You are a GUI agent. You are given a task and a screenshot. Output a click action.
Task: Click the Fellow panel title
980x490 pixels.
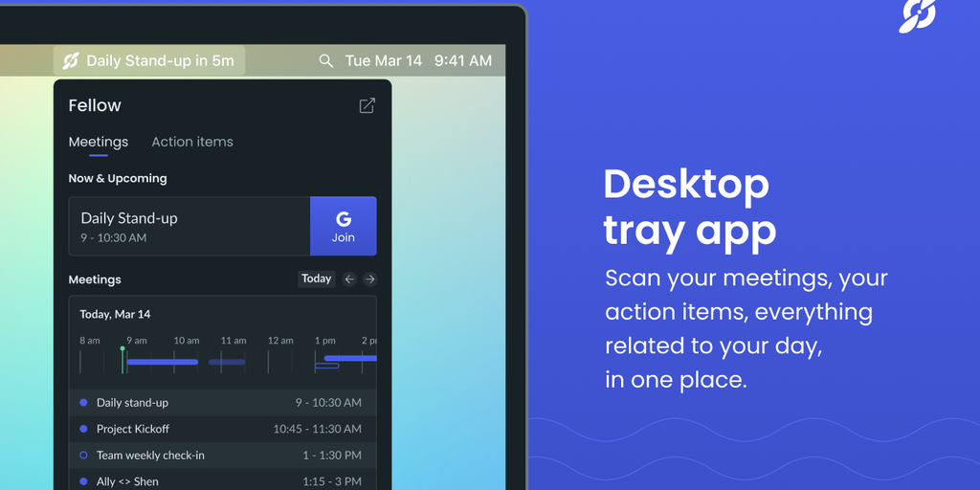click(95, 105)
